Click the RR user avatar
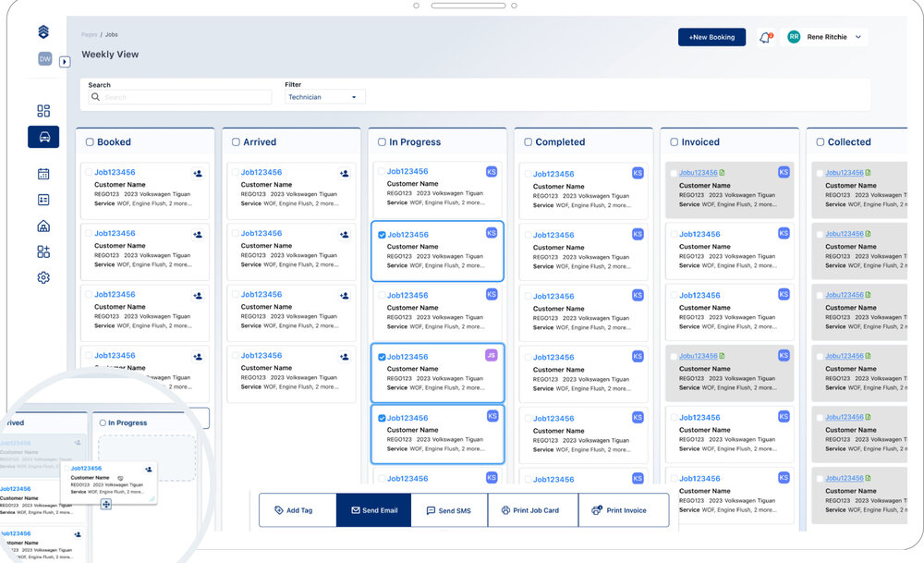The image size is (924, 563). pos(794,37)
